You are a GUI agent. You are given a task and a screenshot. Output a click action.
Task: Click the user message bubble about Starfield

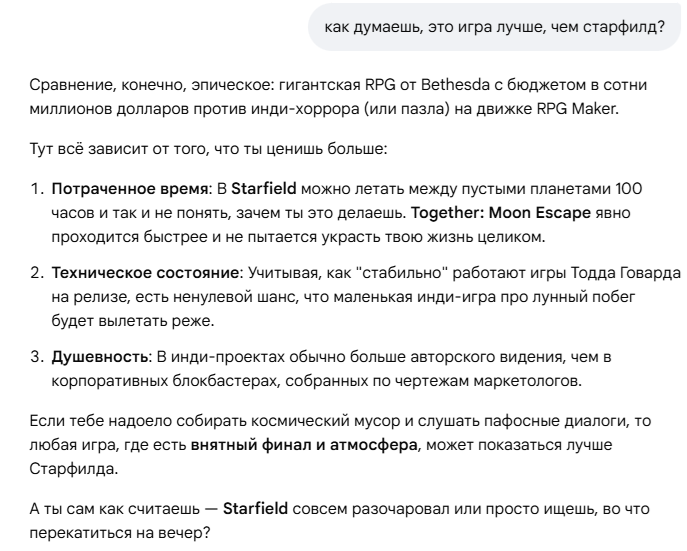tap(494, 27)
